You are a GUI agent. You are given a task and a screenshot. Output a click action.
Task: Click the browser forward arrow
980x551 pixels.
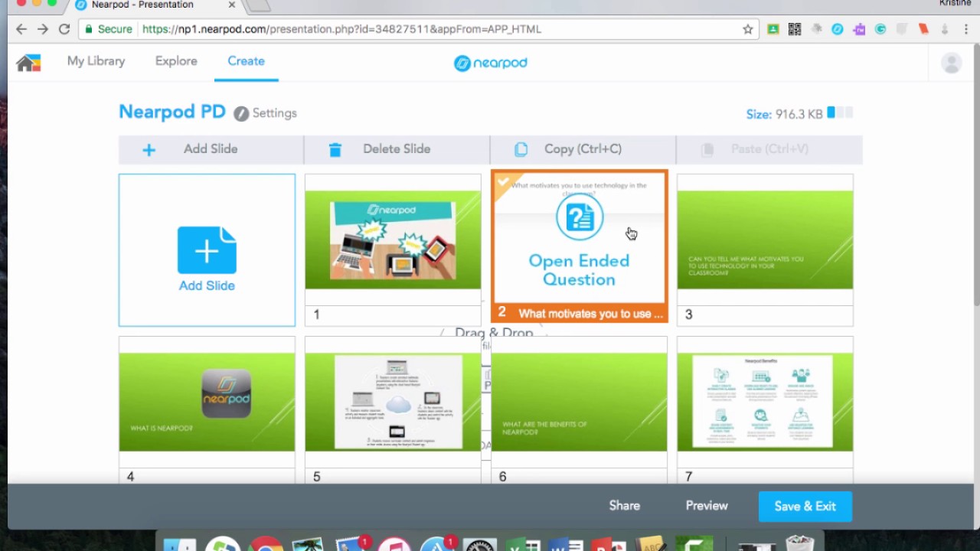pos(43,29)
